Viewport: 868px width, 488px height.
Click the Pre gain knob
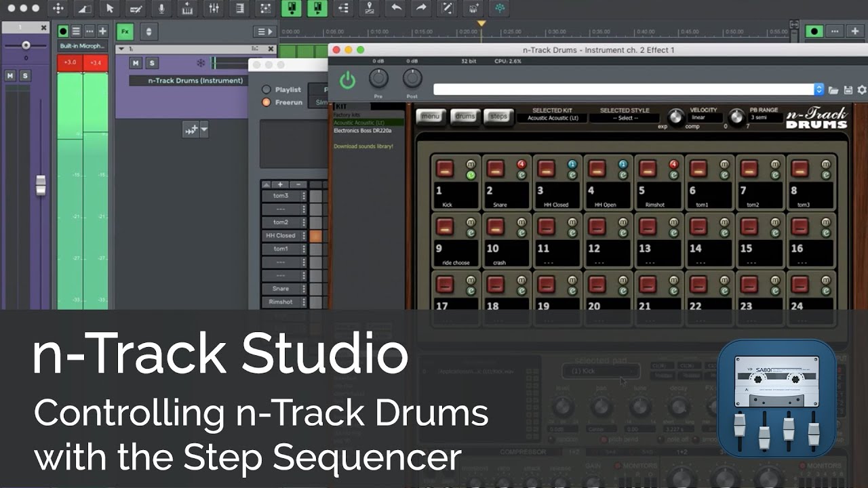[378, 79]
